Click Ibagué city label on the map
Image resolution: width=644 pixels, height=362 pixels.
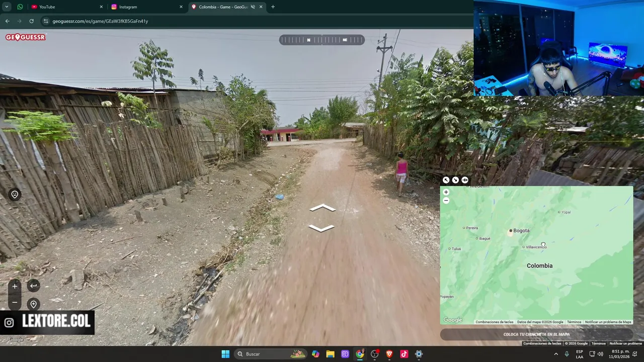coord(484,238)
